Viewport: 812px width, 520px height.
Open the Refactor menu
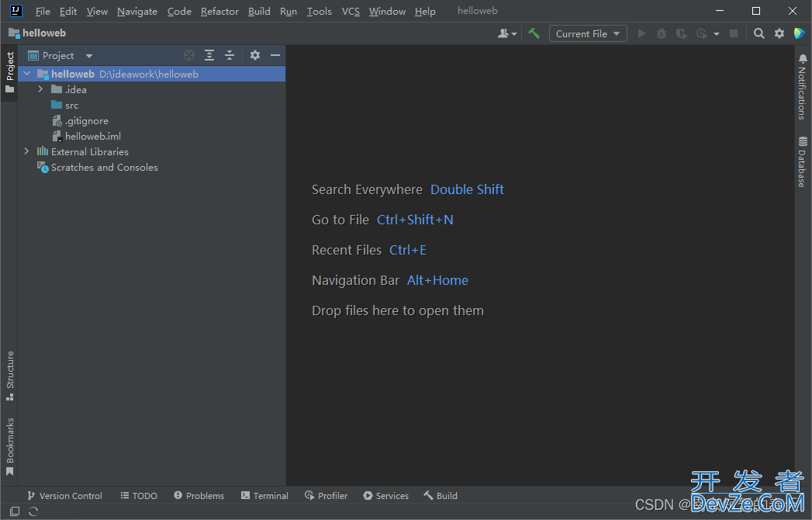[219, 12]
